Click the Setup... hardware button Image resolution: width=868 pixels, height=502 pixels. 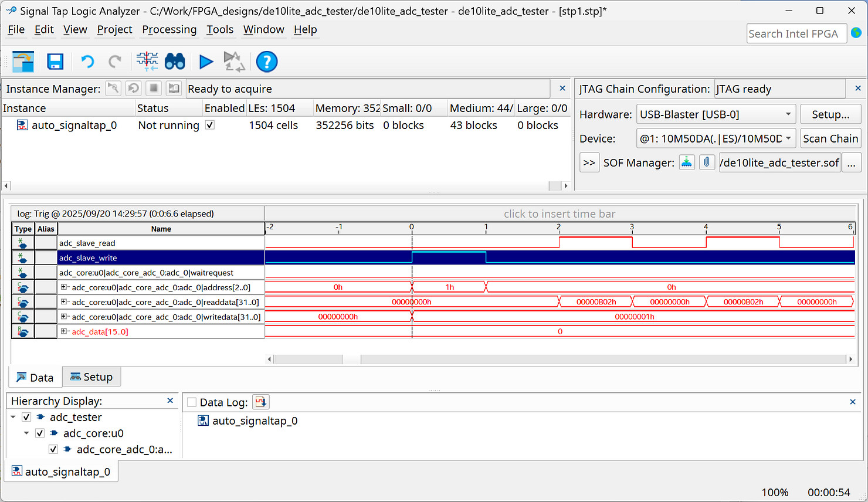tap(830, 114)
